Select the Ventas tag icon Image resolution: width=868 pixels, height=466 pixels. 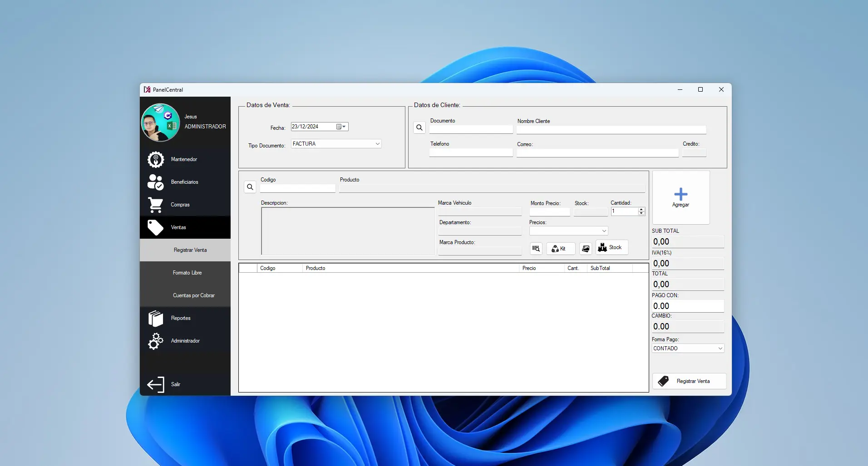(x=156, y=227)
